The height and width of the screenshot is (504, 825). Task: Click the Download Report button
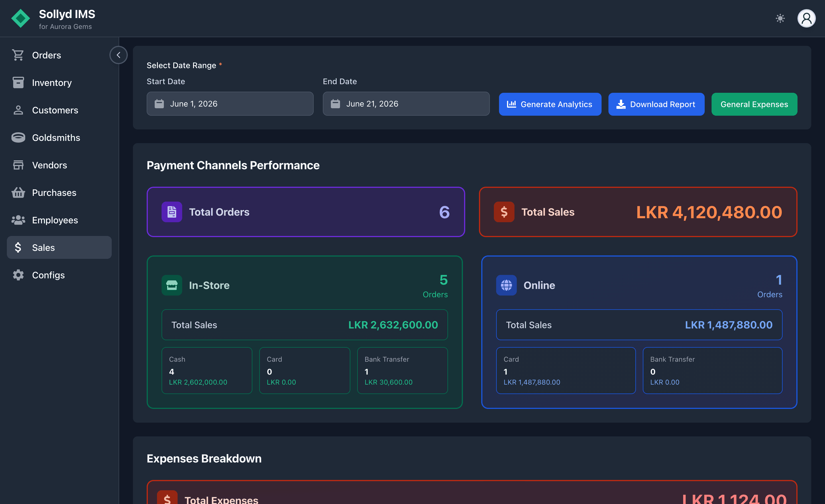pos(656,104)
